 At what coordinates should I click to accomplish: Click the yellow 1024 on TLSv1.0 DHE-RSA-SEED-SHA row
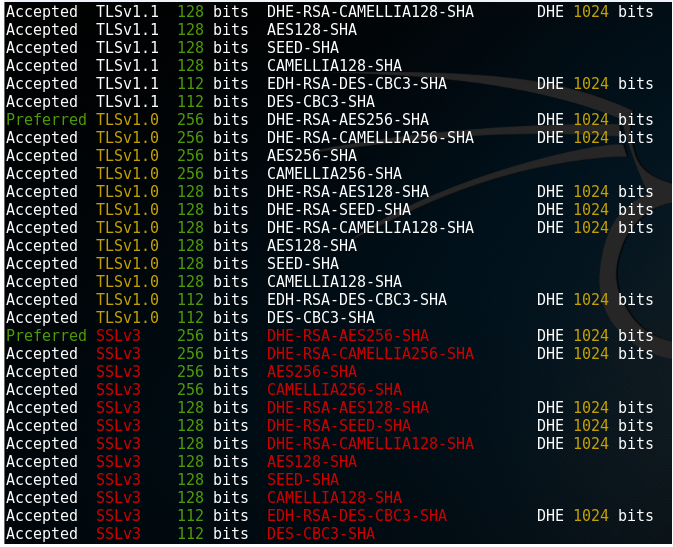pos(591,210)
